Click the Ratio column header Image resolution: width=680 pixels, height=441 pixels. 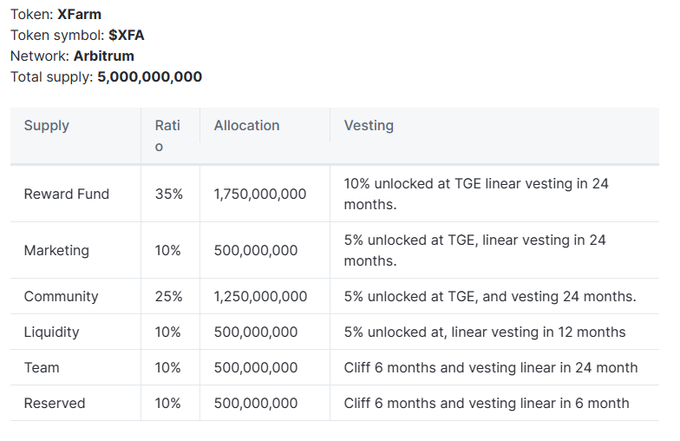[x=167, y=136]
